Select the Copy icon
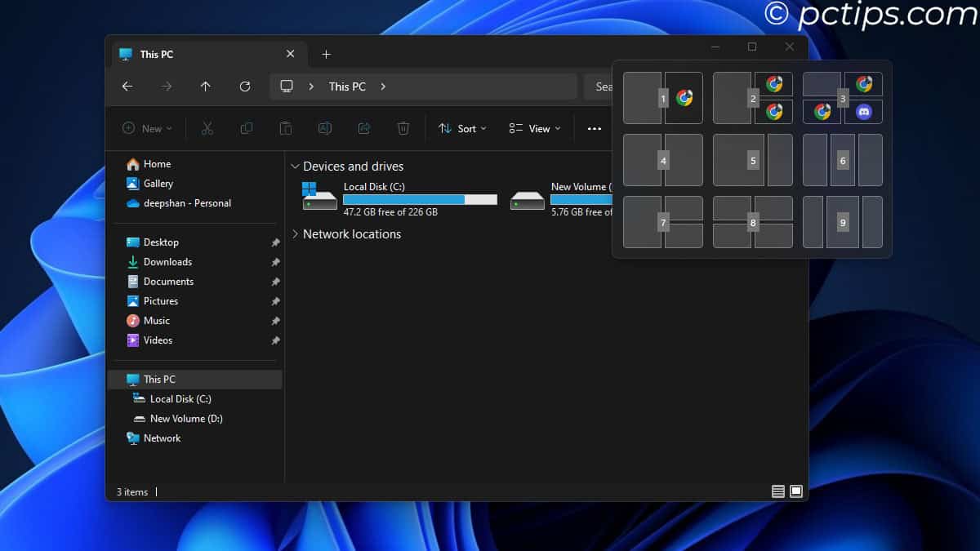Image resolution: width=980 pixels, height=551 pixels. point(247,128)
